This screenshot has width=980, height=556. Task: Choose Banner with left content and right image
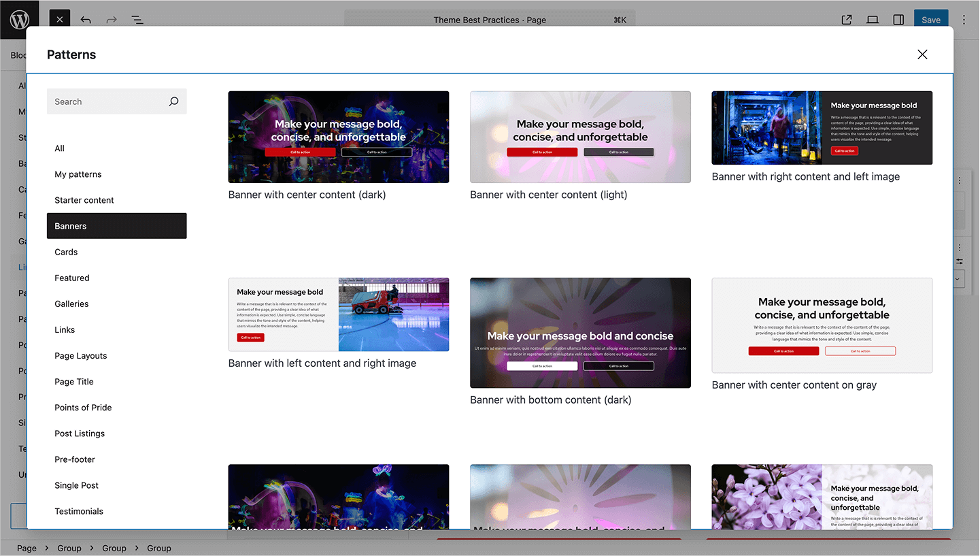point(338,314)
